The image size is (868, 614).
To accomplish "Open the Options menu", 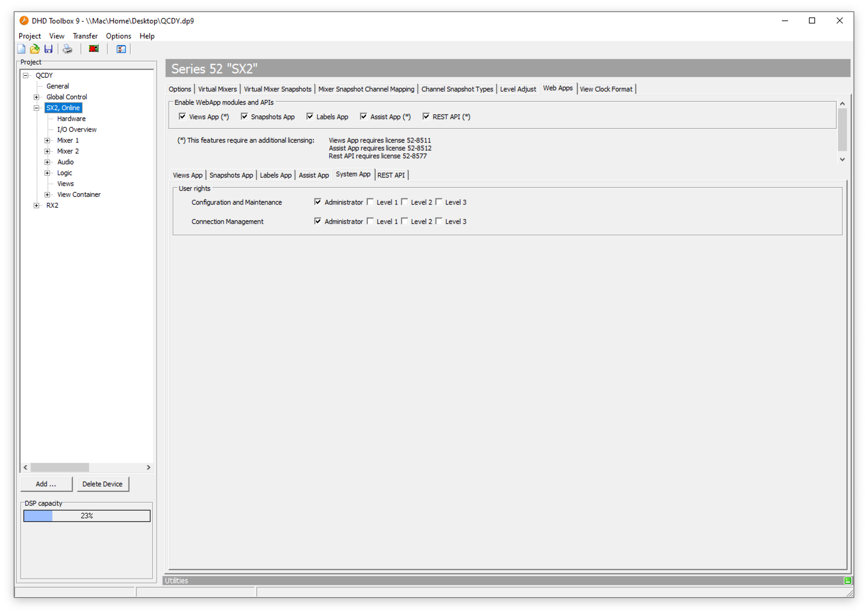I will 118,36.
